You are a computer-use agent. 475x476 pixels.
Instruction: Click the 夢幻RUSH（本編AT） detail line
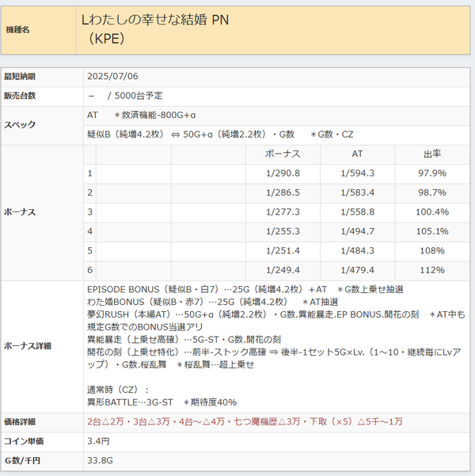[x=276, y=321]
